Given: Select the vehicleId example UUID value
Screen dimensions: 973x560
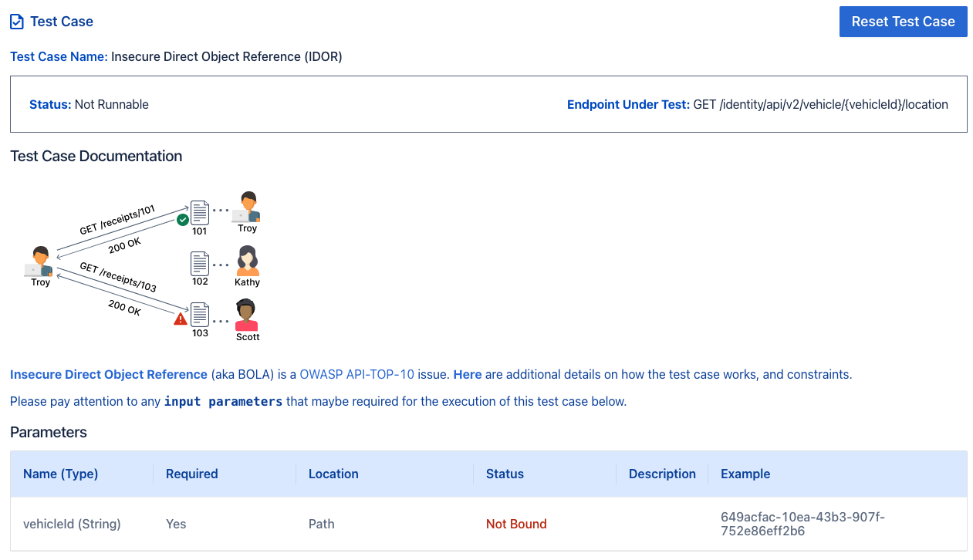Looking at the screenshot, I should 802,524.
